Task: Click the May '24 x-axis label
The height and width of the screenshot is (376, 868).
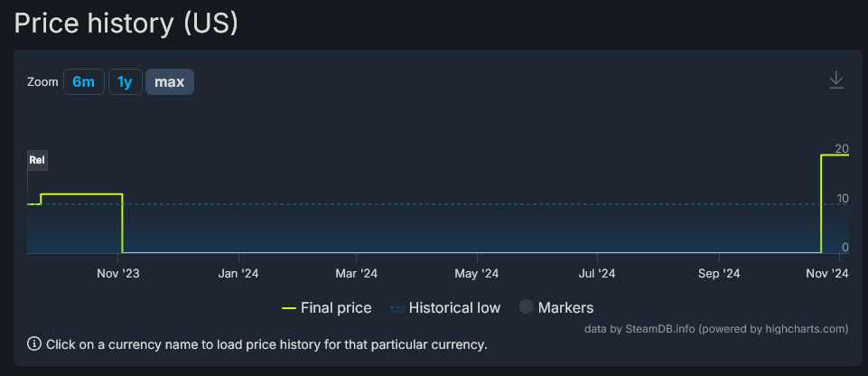Action: (477, 273)
